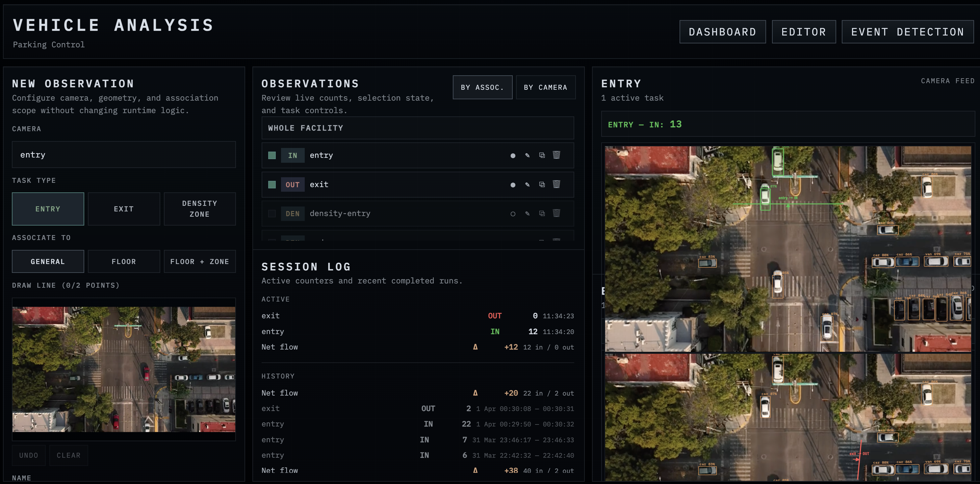The width and height of the screenshot is (980, 484).
Task: Select the DENSITY ZONE task type
Action: tap(199, 209)
